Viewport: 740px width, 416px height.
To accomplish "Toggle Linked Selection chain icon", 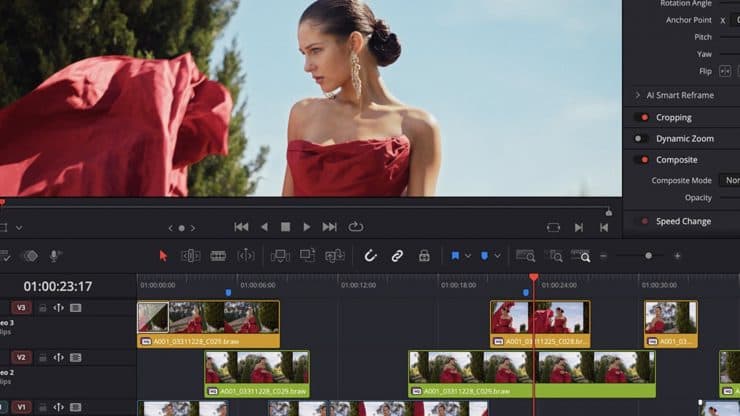I will click(x=397, y=256).
